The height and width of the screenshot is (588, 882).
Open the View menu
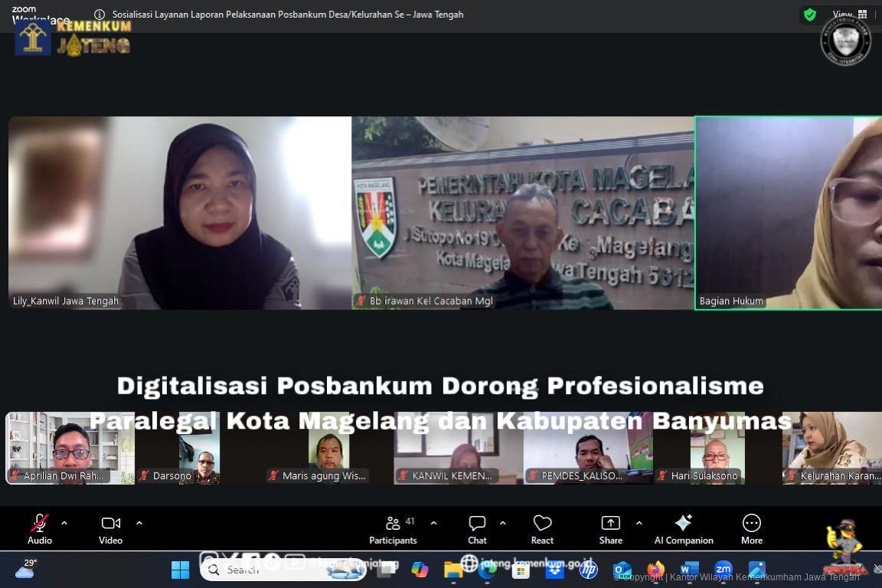point(842,15)
